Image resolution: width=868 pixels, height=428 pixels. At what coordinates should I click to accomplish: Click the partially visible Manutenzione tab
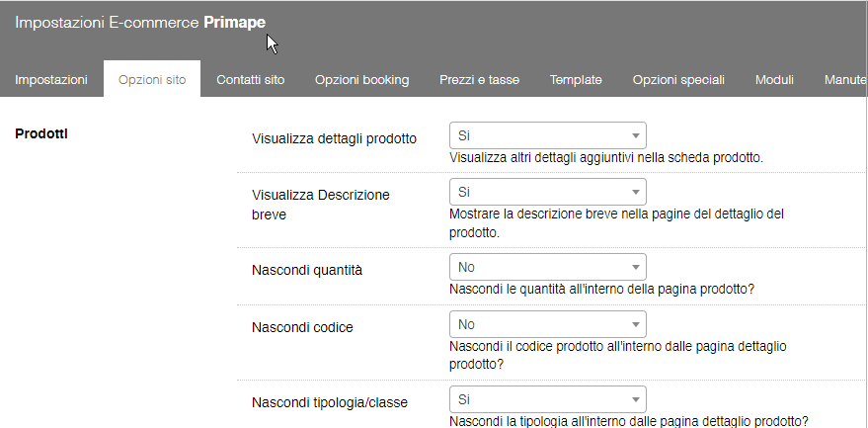click(845, 80)
